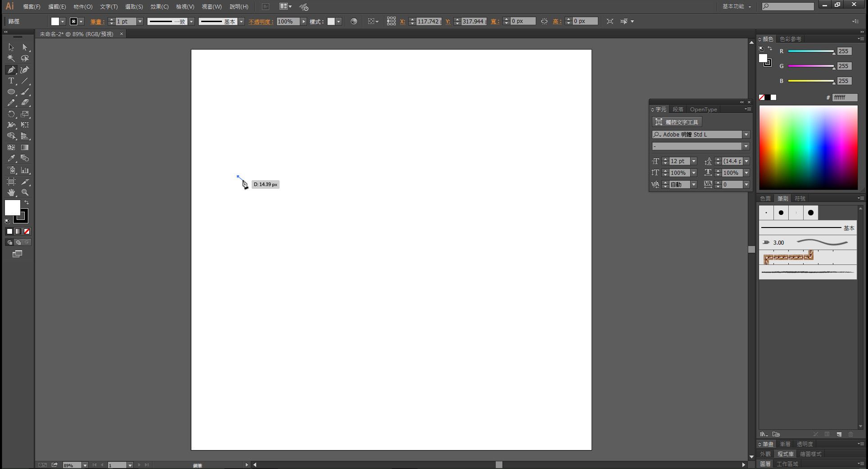Screen dimensions: 868x469
Task: Open the stroke weight dropdown
Action: (140, 22)
